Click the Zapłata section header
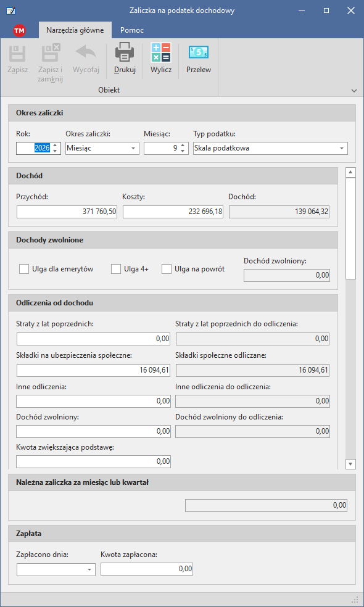 (182, 534)
